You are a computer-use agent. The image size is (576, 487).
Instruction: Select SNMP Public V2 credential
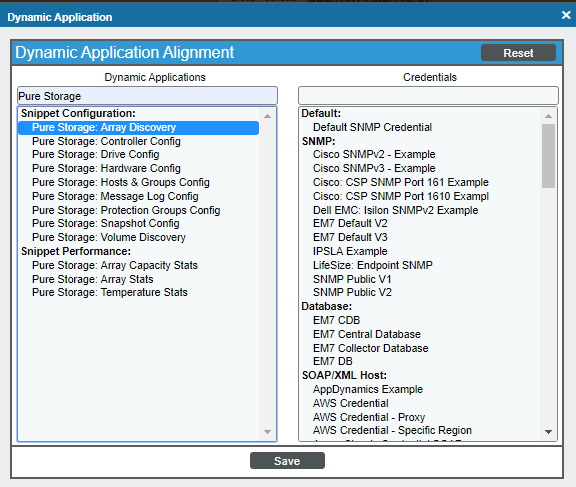352,293
